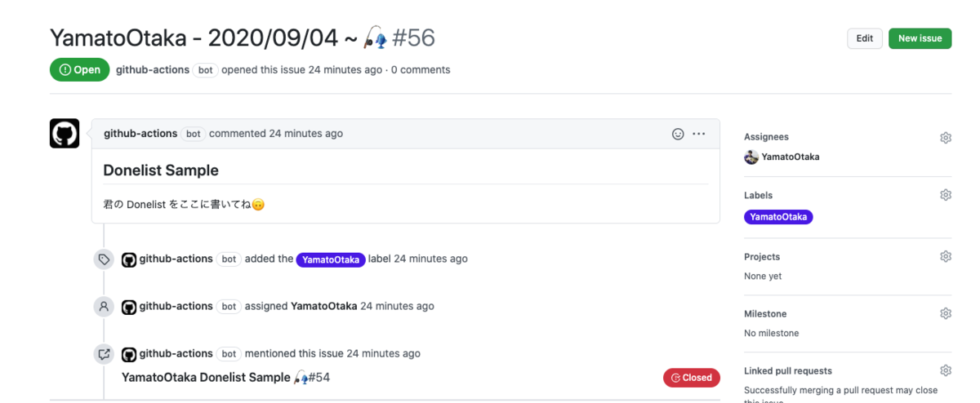Click the GitHub avatar beside the comment

(x=65, y=133)
